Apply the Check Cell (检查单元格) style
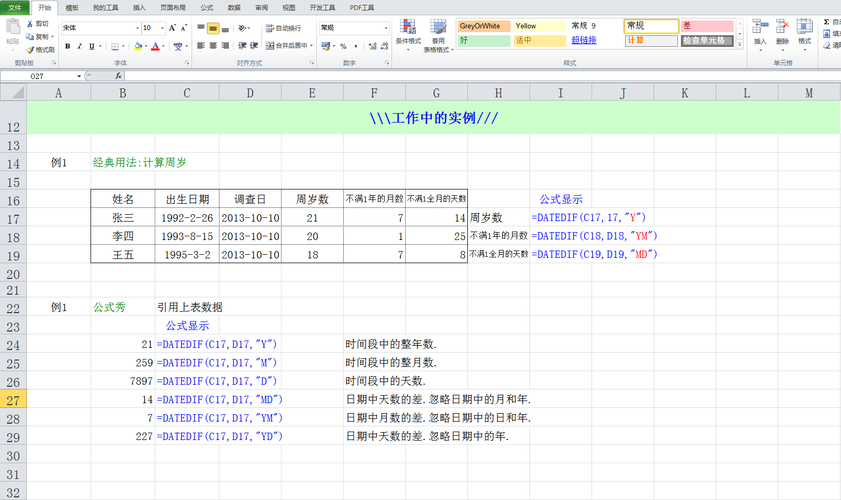Image resolution: width=841 pixels, height=500 pixels. pyautogui.click(x=707, y=40)
